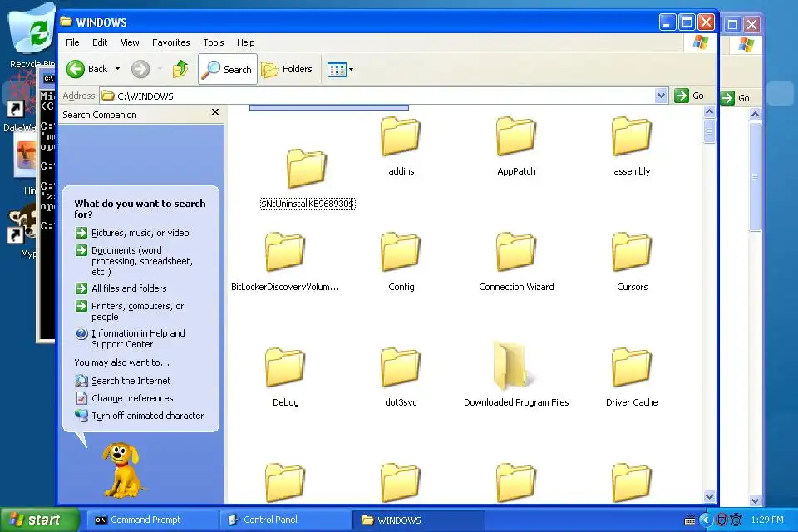Click the file list scrollbar thumb
The width and height of the screenshot is (798, 532).
(709, 131)
